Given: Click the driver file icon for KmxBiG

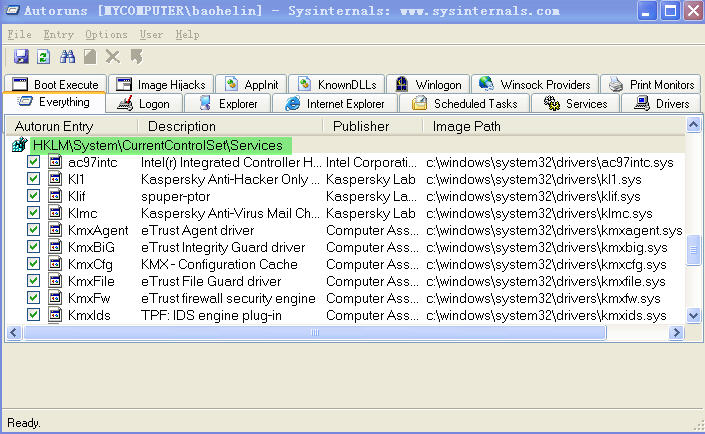Looking at the screenshot, I should point(55,246).
